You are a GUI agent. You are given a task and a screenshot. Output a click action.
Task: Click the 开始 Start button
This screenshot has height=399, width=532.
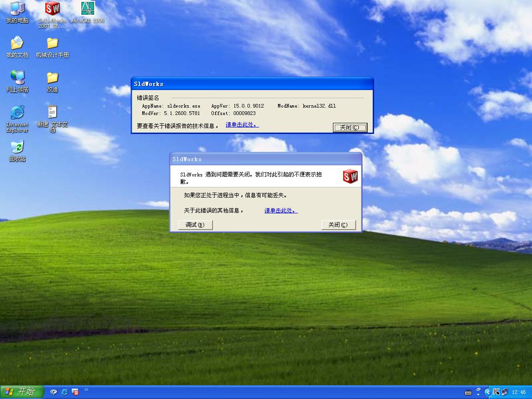pyautogui.click(x=22, y=392)
